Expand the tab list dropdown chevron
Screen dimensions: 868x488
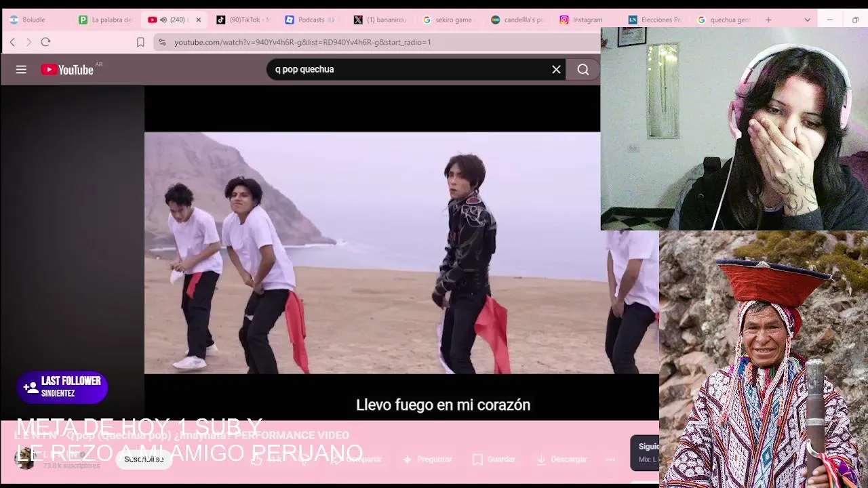807,20
